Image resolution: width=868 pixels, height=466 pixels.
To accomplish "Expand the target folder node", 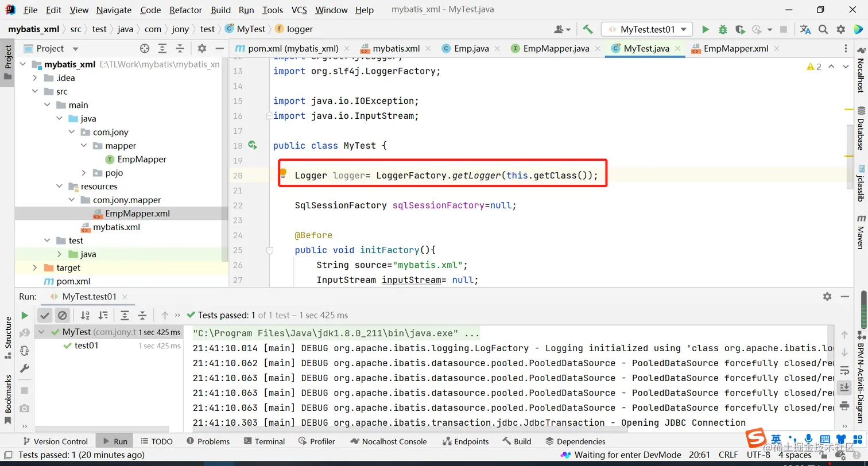I will coord(35,267).
